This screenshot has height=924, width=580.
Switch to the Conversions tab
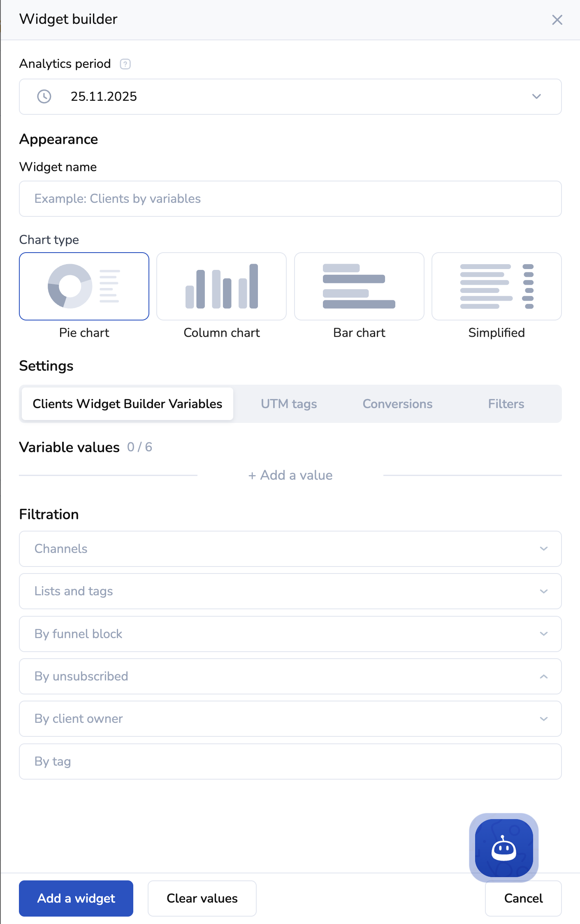point(397,404)
